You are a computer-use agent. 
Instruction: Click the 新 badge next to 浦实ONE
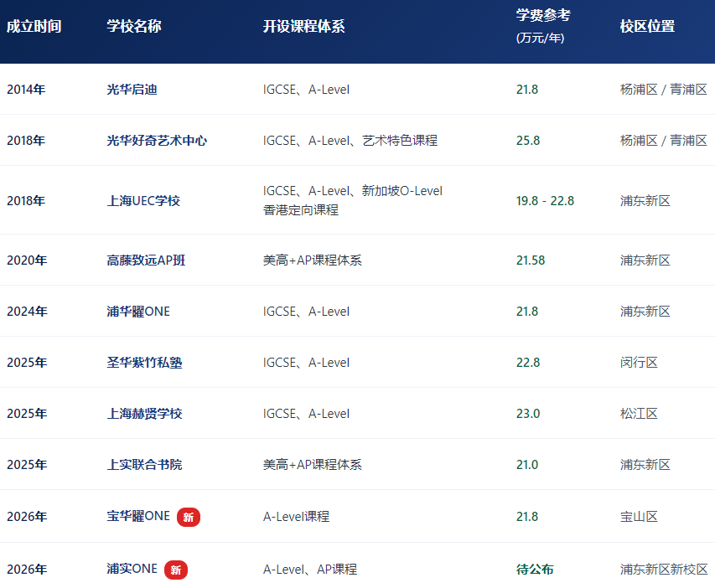click(176, 569)
